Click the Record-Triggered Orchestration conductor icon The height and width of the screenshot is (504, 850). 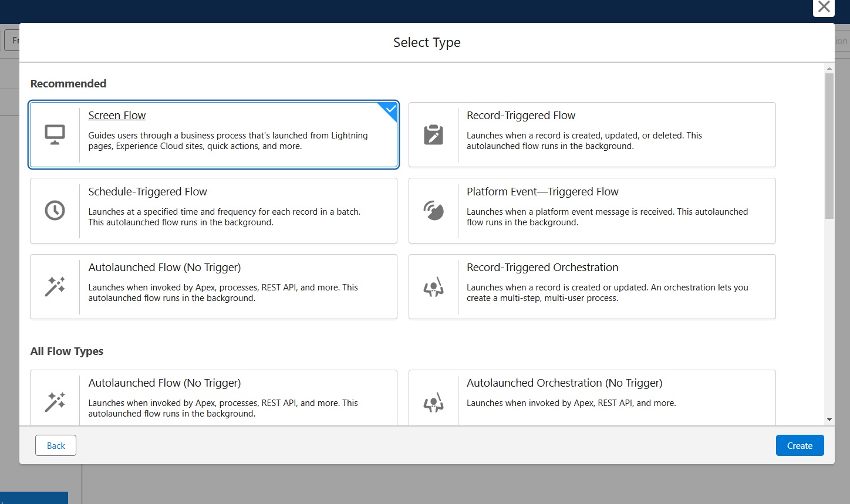point(433,286)
